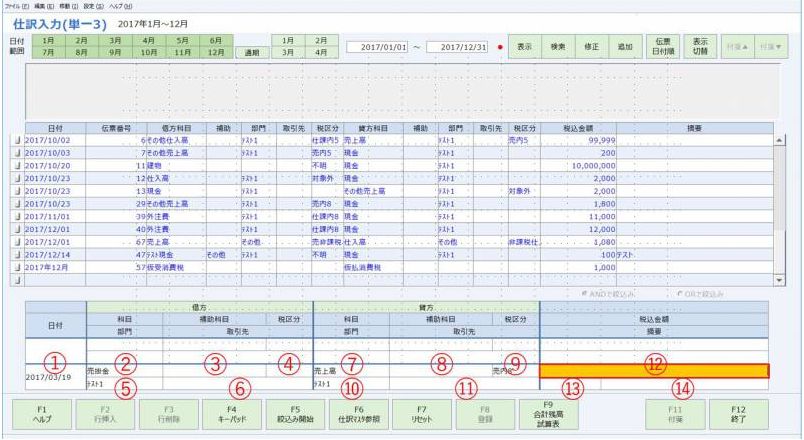This screenshot has width=804, height=440.
Task: Open the ファイル menu
Action: [x=17, y=6]
